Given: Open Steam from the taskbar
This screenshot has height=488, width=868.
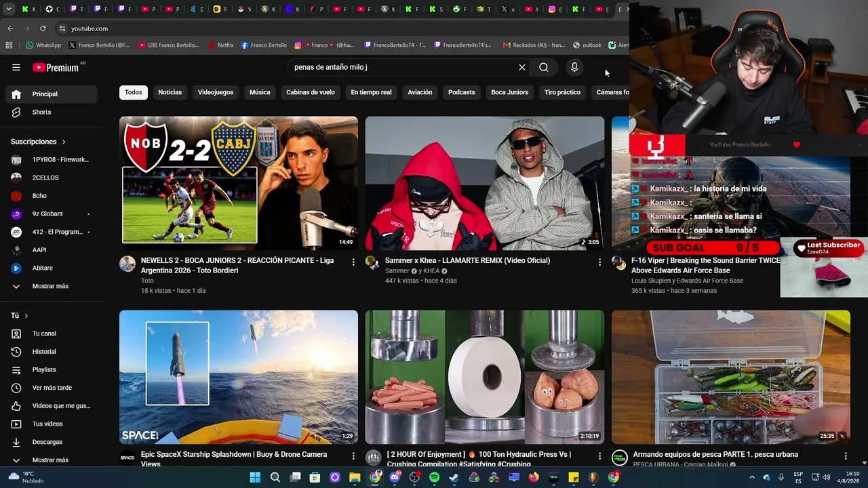Looking at the screenshot, I should pos(454,477).
